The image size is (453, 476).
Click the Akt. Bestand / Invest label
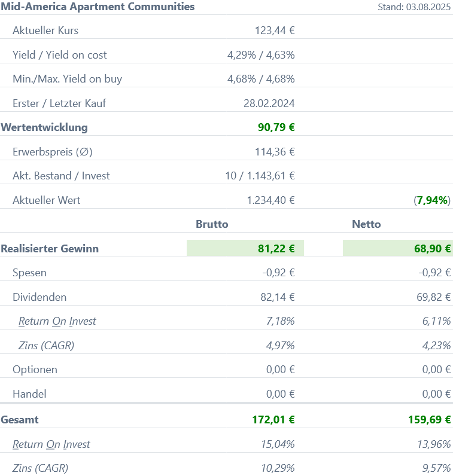(x=61, y=176)
